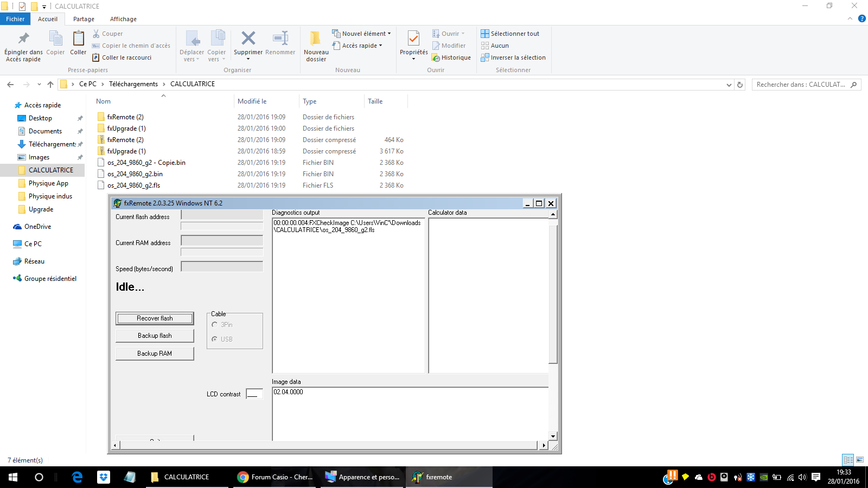Switch to the Accueil tab

(48, 19)
